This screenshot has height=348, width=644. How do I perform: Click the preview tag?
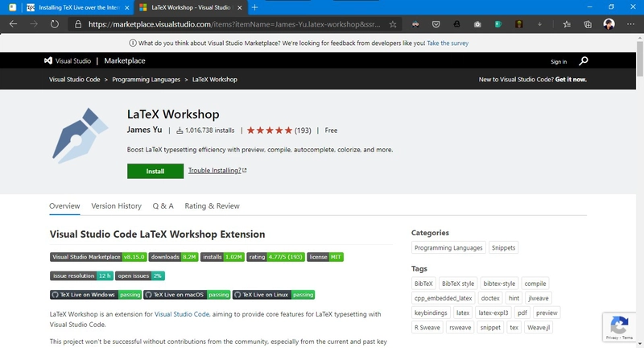coord(547,313)
